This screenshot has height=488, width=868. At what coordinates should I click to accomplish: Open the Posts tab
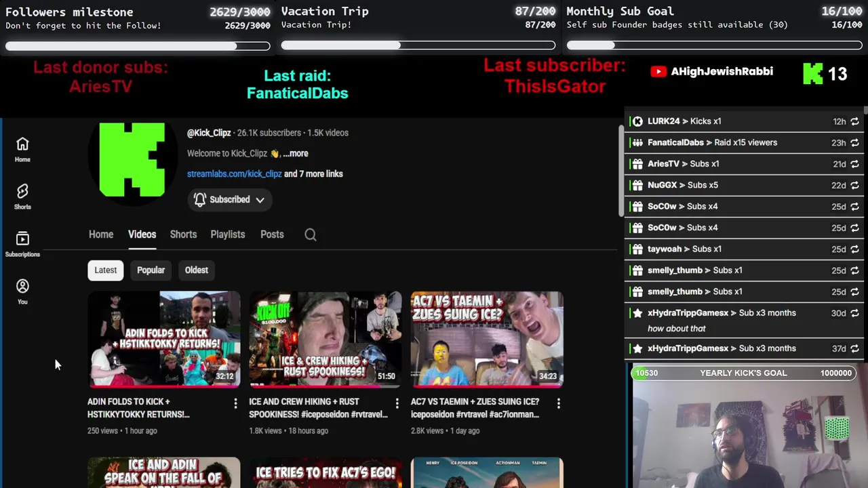(272, 235)
